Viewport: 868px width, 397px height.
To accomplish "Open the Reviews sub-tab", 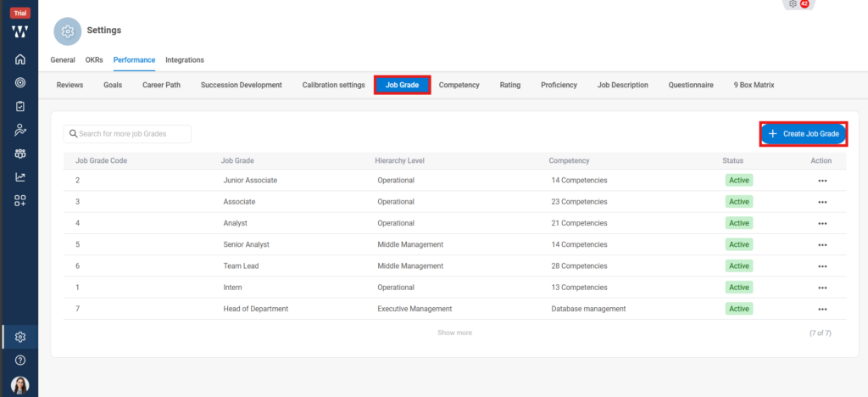I will (70, 86).
